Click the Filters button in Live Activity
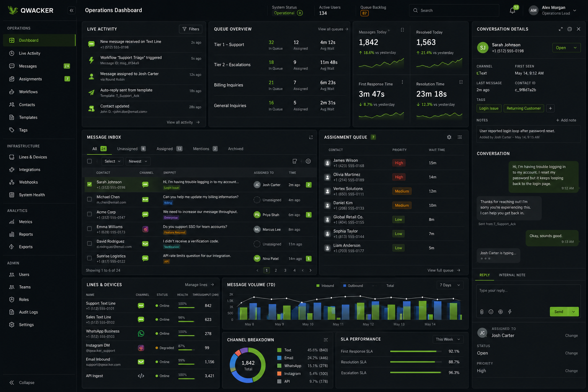 (x=191, y=29)
